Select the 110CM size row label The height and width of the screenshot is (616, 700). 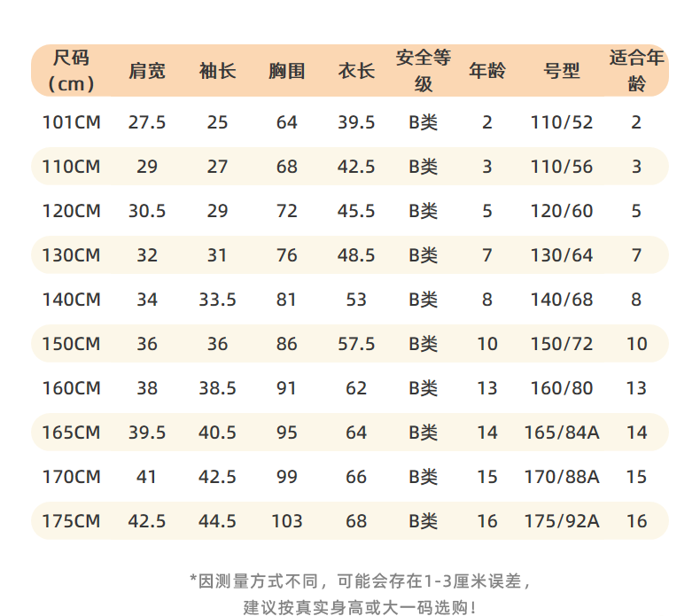pos(71,167)
